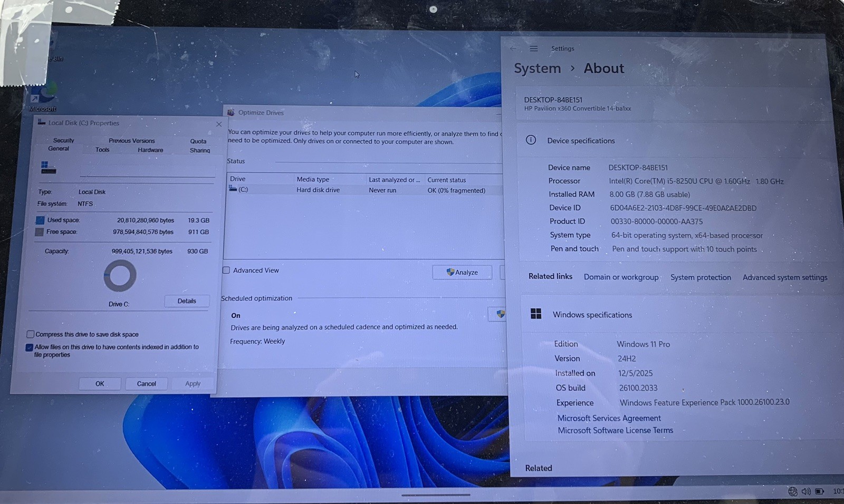Image resolution: width=844 pixels, height=504 pixels.
Task: Open the Hardware tab
Action: click(150, 150)
